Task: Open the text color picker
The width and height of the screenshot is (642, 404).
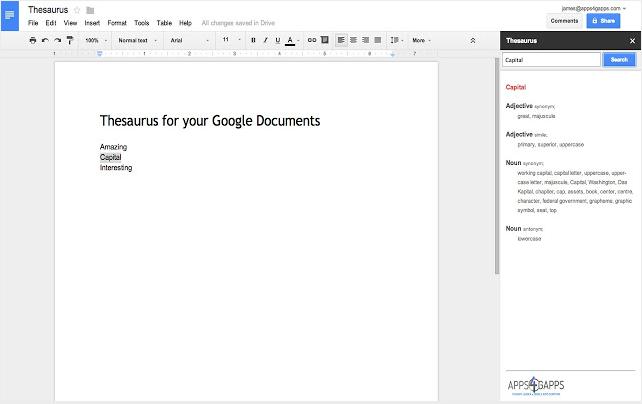Action: (292, 40)
